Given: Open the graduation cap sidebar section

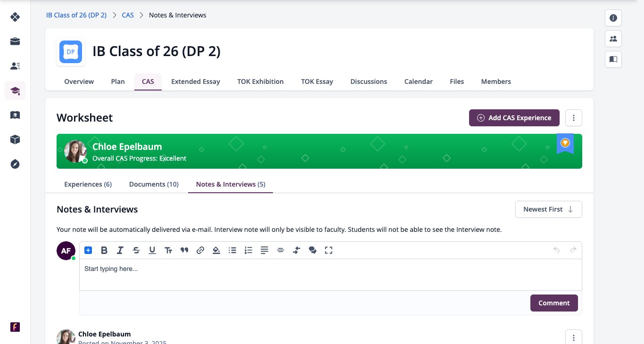Looking at the screenshot, I should click(x=15, y=90).
